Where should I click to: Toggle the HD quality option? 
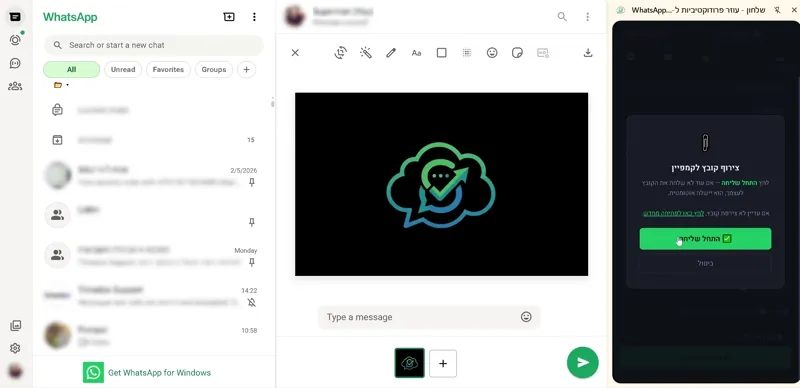coord(543,53)
